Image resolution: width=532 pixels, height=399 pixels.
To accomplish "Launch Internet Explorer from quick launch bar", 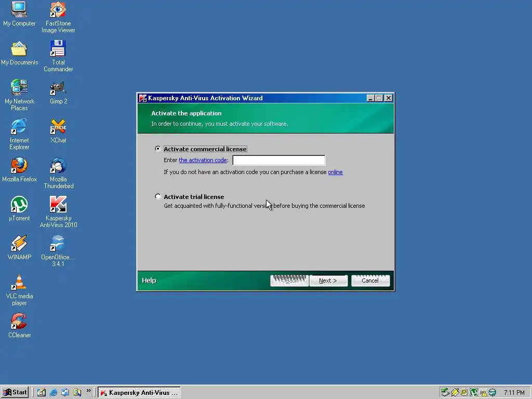I will pyautogui.click(x=54, y=393).
